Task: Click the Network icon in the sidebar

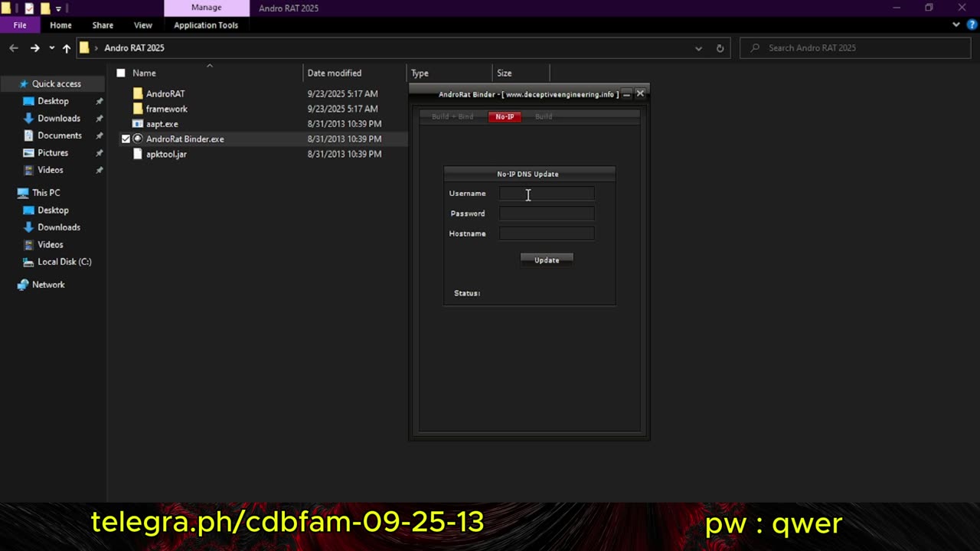Action: coord(23,285)
